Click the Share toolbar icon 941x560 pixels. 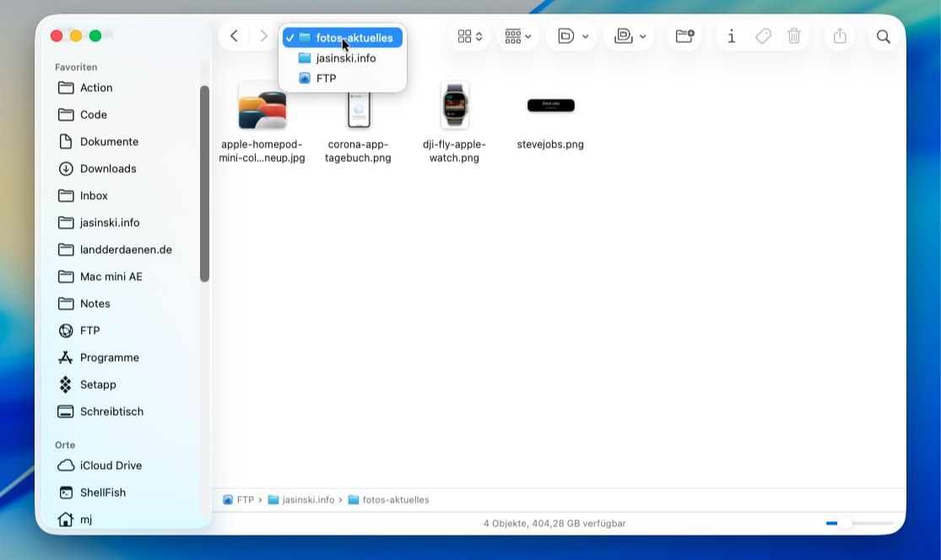pyautogui.click(x=839, y=36)
